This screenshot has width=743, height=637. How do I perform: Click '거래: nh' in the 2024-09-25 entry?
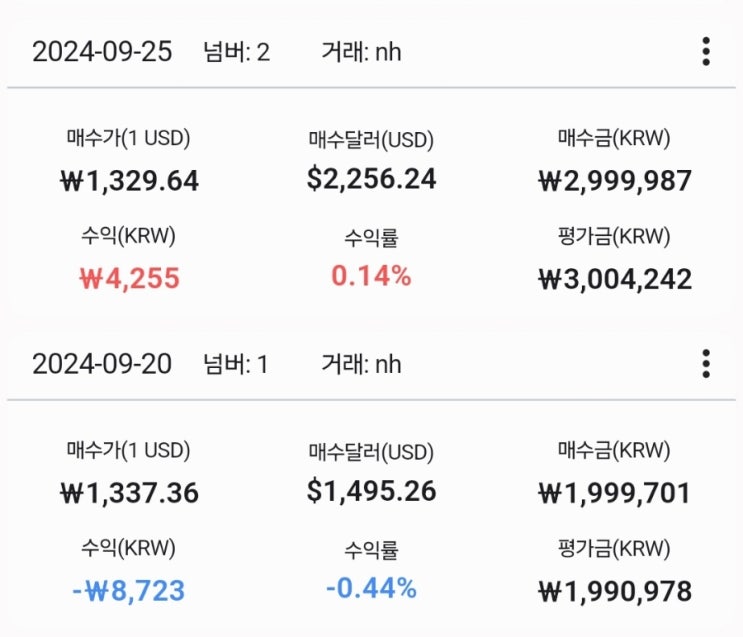pos(361,52)
